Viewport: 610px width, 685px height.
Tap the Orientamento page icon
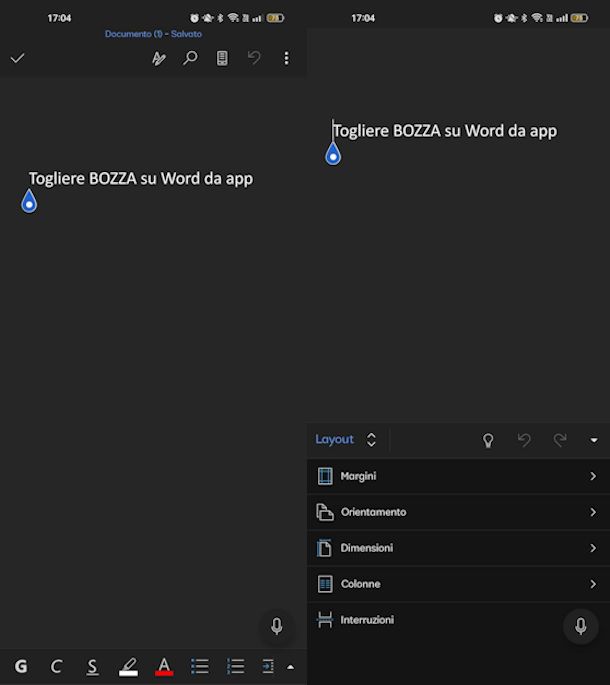pyautogui.click(x=325, y=512)
